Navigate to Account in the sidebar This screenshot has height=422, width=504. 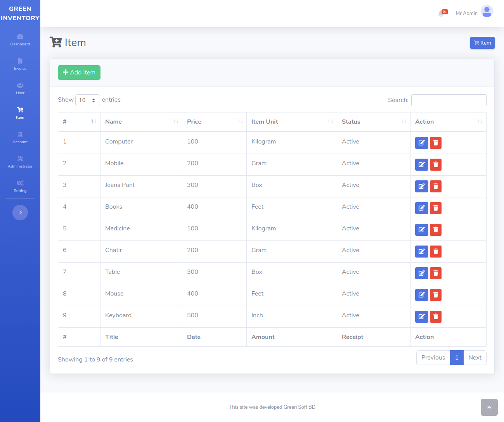click(x=20, y=137)
